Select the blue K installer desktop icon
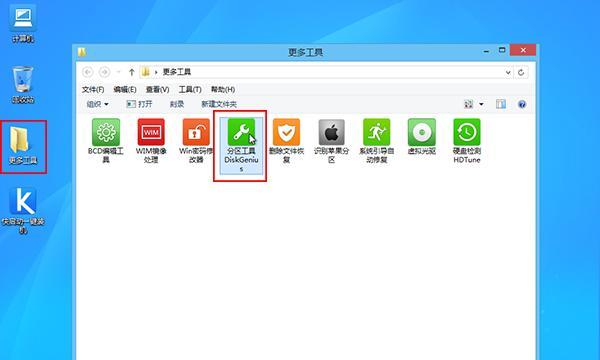600x360 pixels. tap(23, 210)
